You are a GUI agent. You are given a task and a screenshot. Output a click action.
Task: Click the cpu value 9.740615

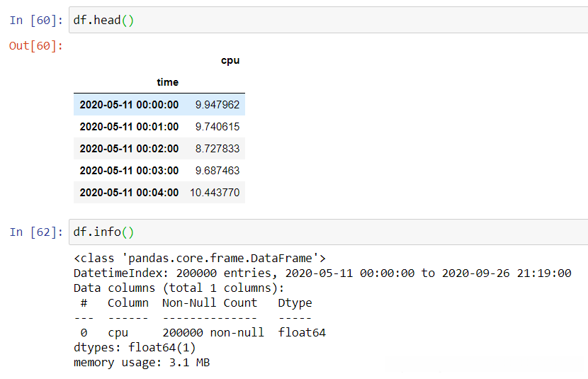tap(217, 127)
